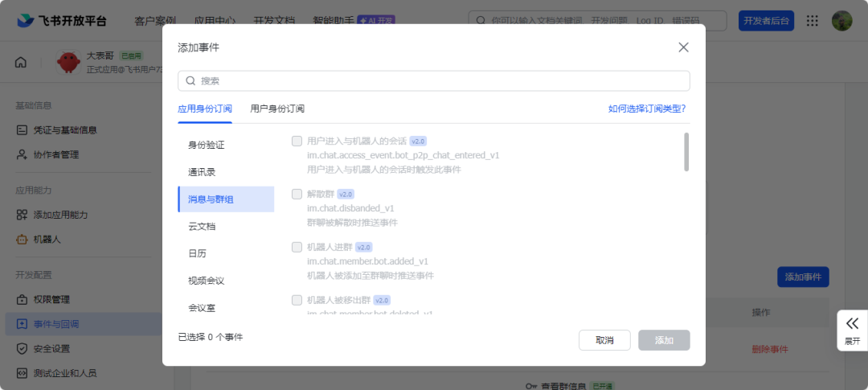Click the 事件与回调 sidebar icon

tap(22, 324)
